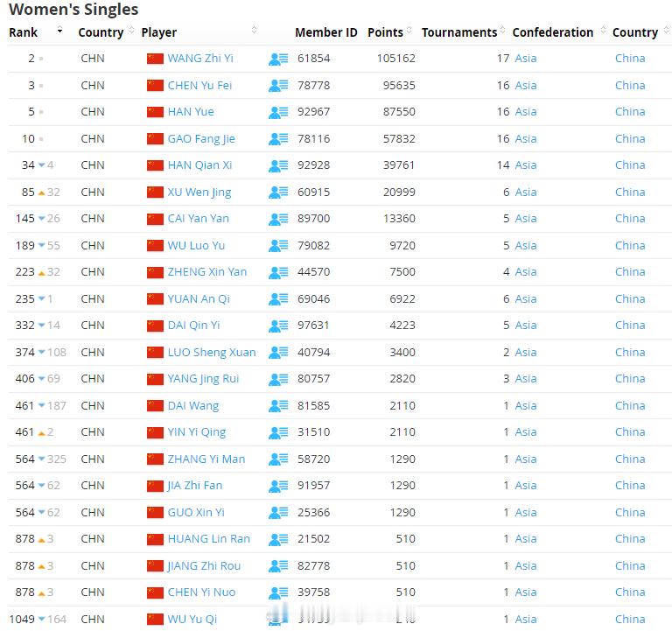Image resolution: width=672 pixels, height=631 pixels.
Task: Select Member ID column header
Action: (325, 32)
